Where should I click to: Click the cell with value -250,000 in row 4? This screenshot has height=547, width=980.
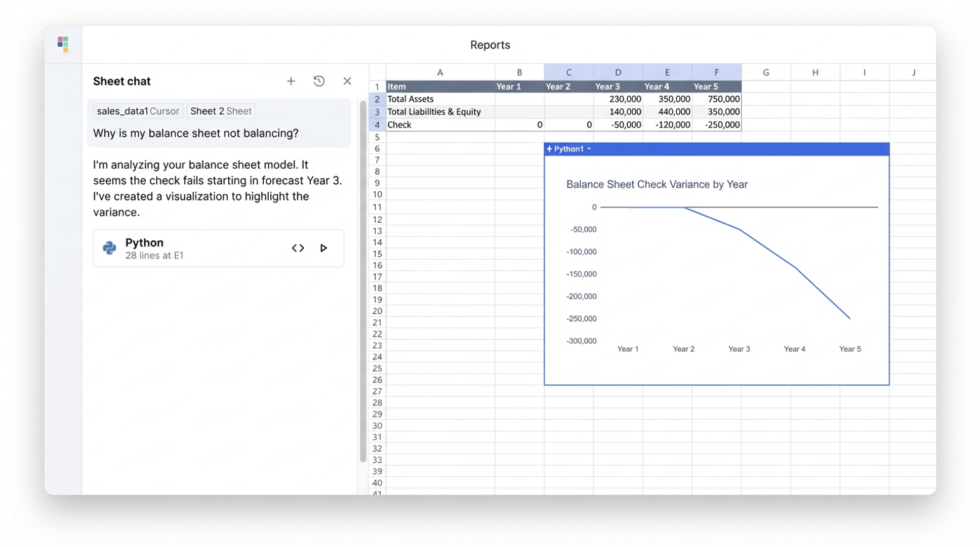click(x=717, y=125)
